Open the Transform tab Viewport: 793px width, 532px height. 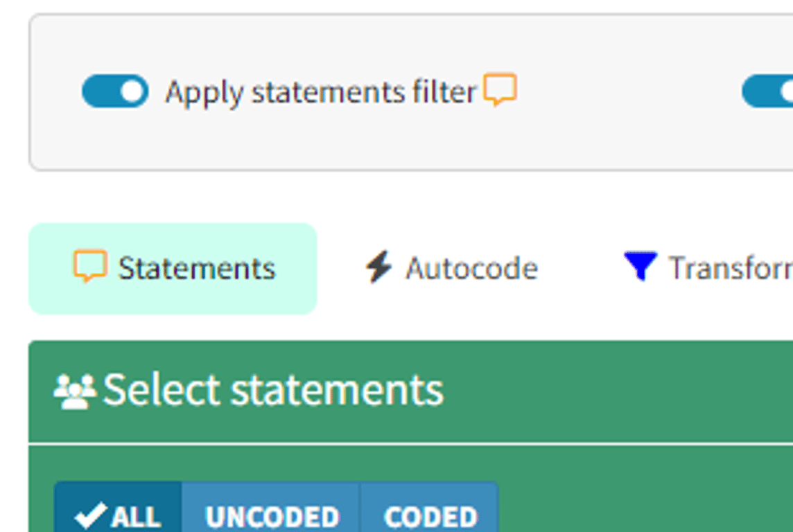[708, 269]
